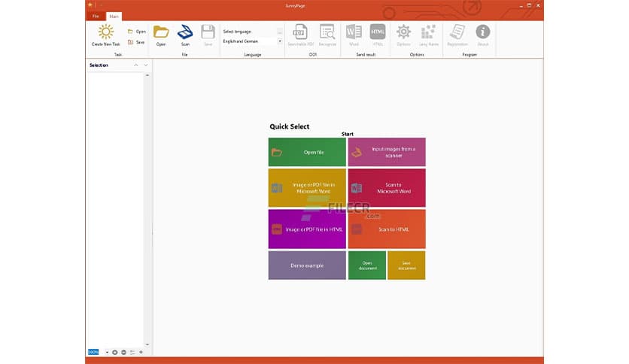Click the 100% zoom input field

pyautogui.click(x=93, y=352)
